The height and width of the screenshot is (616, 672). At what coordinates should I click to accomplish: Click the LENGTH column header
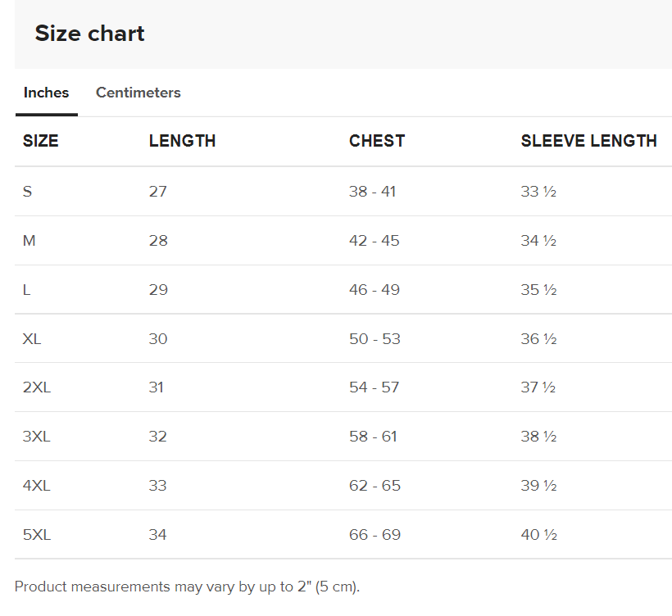[182, 141]
